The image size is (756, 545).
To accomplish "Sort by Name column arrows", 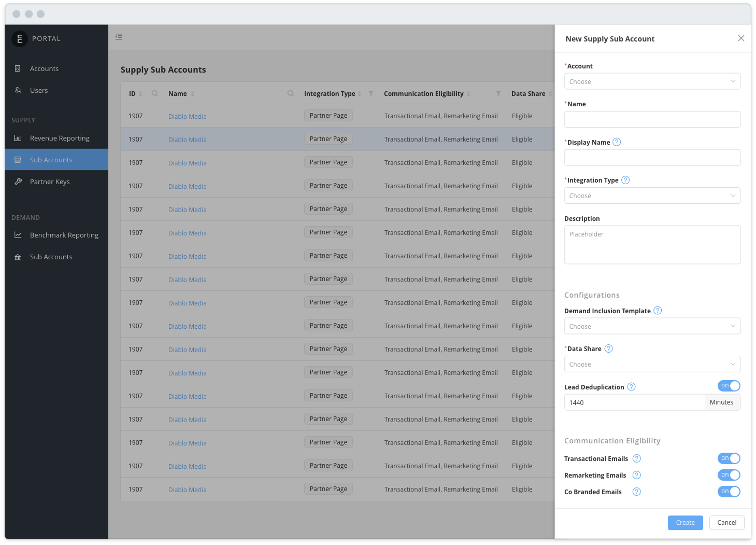I will pyautogui.click(x=192, y=94).
